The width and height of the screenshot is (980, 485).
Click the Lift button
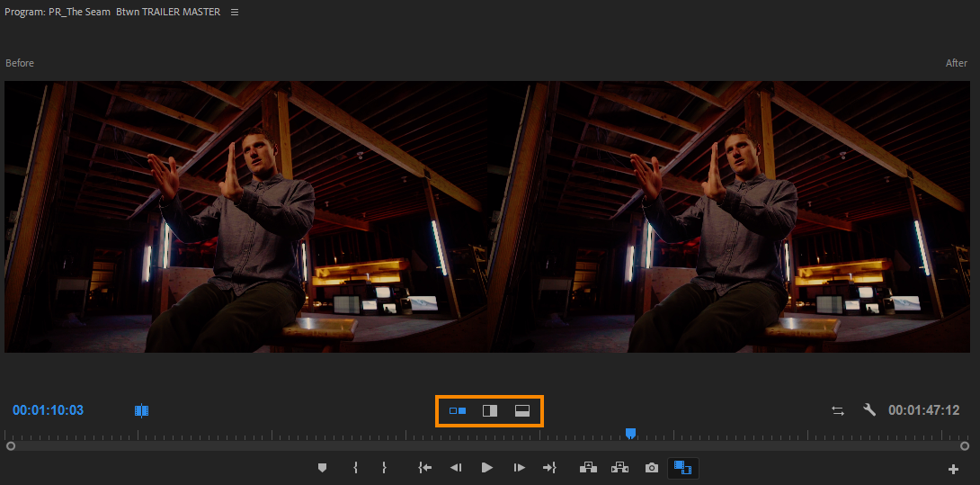click(588, 468)
